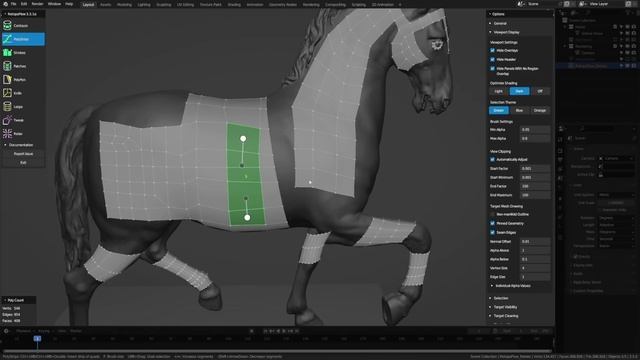Viewport: 640px width, 360px height.
Task: Click the End Maximum field
Action: point(535,195)
